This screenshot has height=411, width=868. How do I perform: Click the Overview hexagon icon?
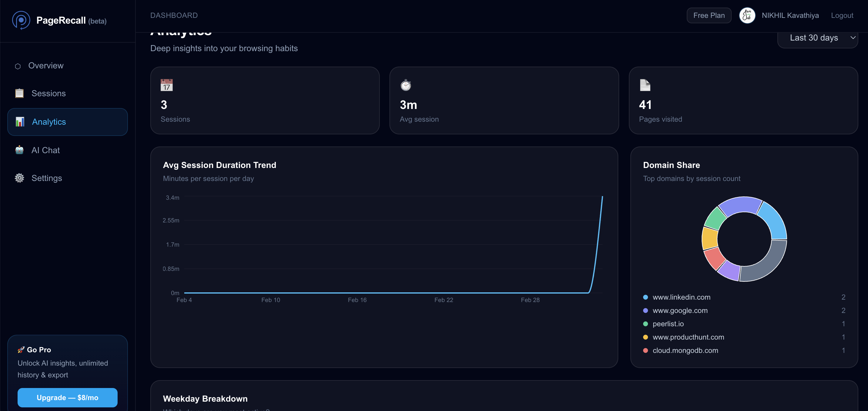point(18,66)
